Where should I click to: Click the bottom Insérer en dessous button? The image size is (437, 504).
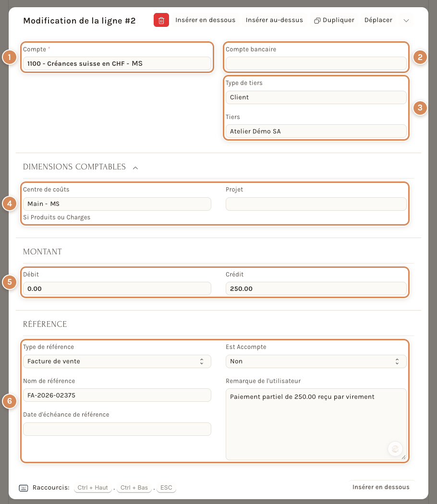click(x=381, y=487)
